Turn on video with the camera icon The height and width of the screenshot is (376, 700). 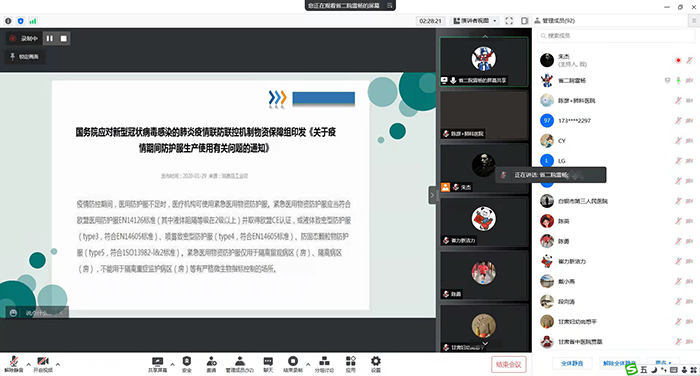[43, 363]
